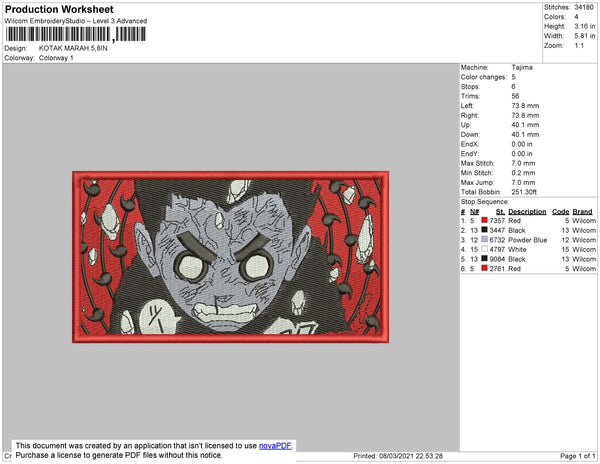Select the printed date 08/03/2021 22.53.28

411,456
